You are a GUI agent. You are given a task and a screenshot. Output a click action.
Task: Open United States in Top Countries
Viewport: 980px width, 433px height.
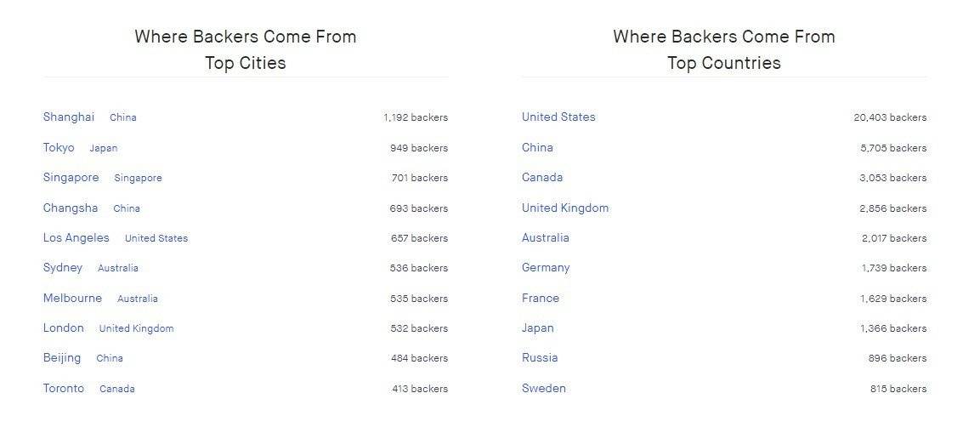pos(558,117)
